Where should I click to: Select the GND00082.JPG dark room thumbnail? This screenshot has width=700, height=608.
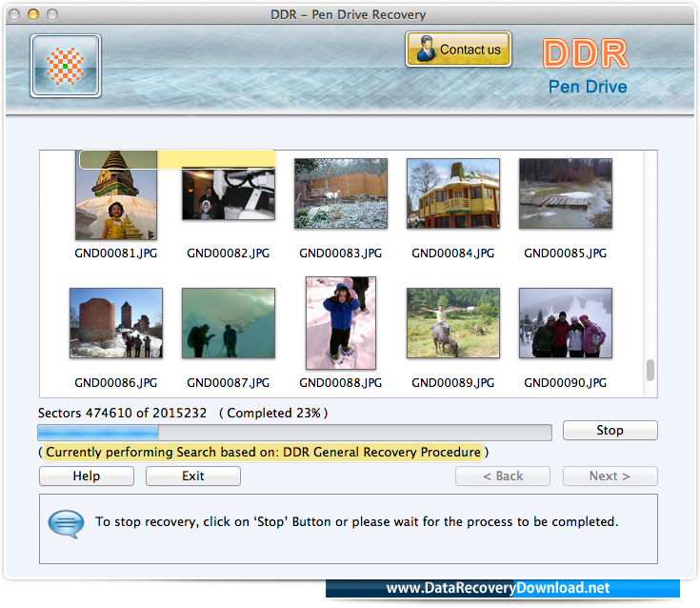tap(229, 193)
